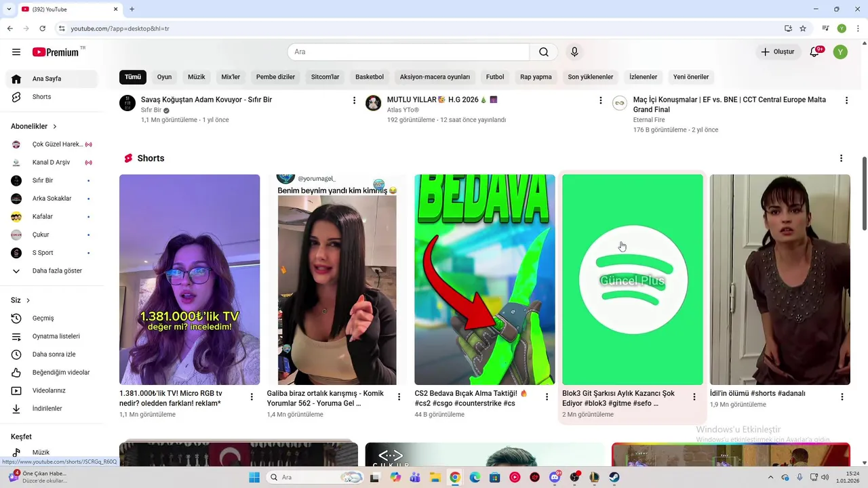Image resolution: width=868 pixels, height=488 pixels.
Task: Open the 1.381.000₺'lik TV short thumbnail
Action: tap(189, 280)
